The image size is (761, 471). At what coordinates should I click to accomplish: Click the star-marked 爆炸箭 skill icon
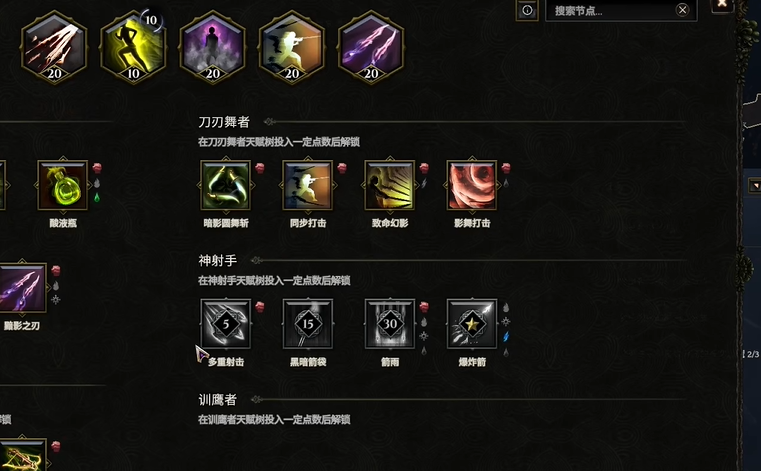click(x=472, y=324)
